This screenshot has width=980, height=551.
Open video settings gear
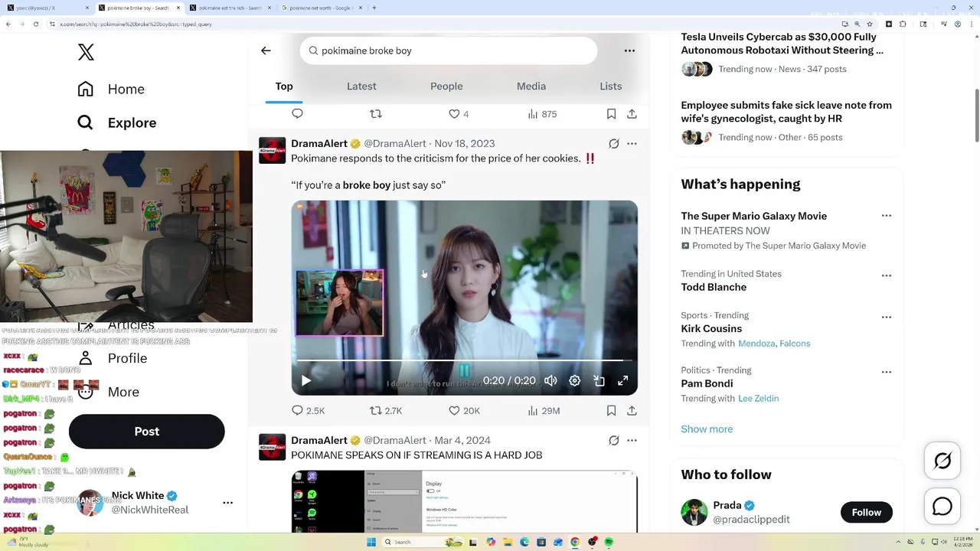tap(575, 381)
